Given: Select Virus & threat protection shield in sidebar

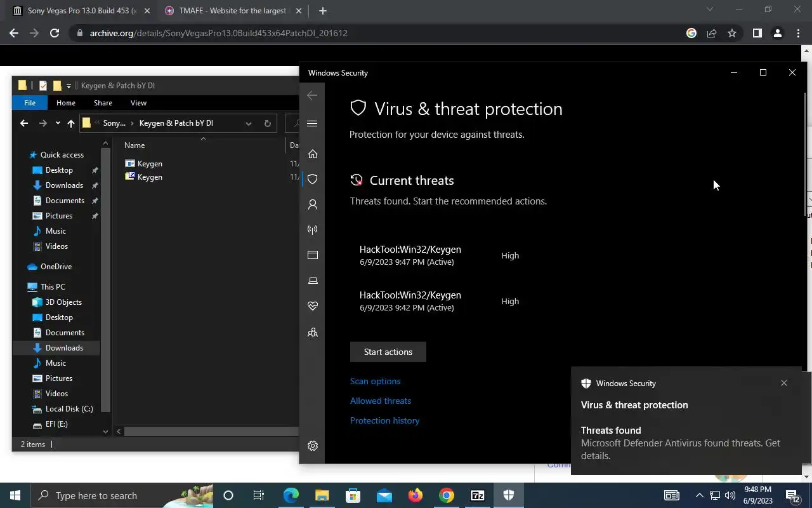Looking at the screenshot, I should coord(312,179).
